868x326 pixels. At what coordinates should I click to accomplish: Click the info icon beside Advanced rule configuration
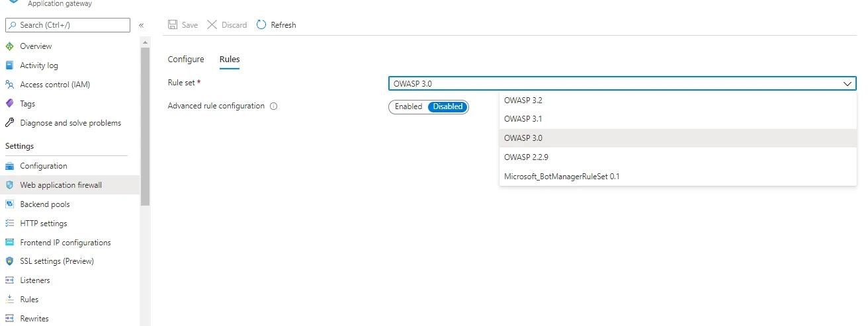click(273, 106)
